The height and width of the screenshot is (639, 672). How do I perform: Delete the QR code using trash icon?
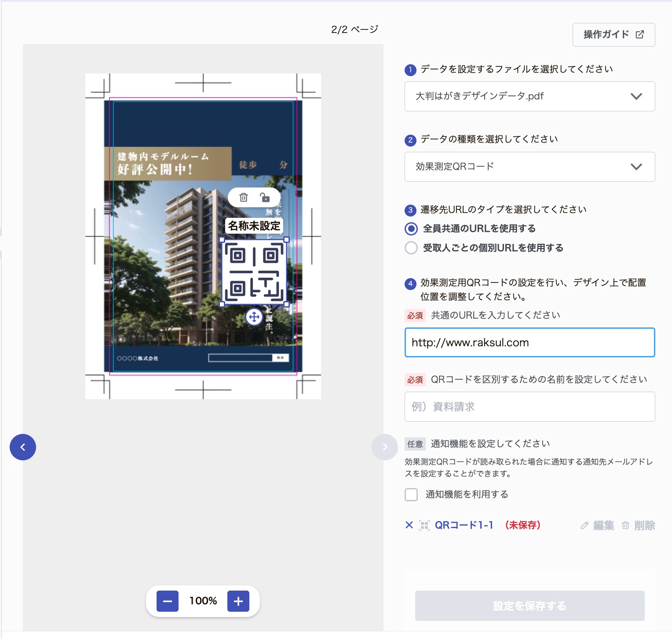[244, 197]
